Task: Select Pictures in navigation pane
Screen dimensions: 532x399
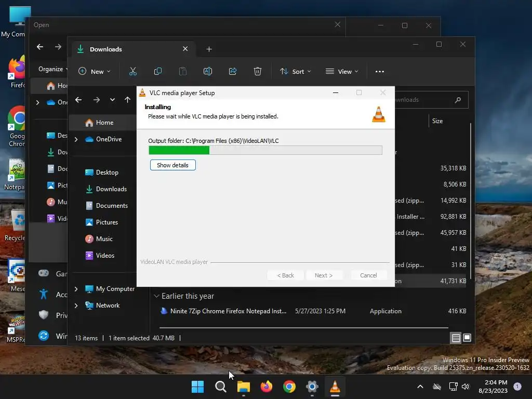Action: (x=102, y=222)
